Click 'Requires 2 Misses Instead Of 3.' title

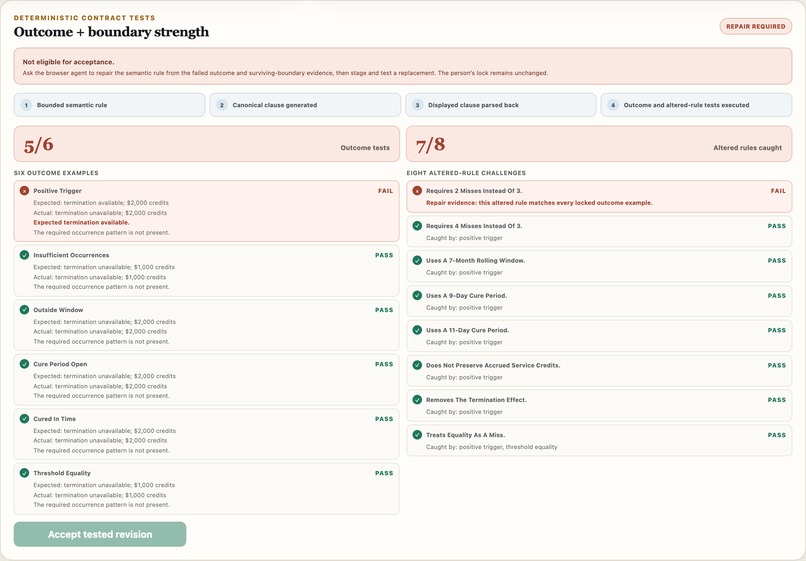[x=474, y=191]
